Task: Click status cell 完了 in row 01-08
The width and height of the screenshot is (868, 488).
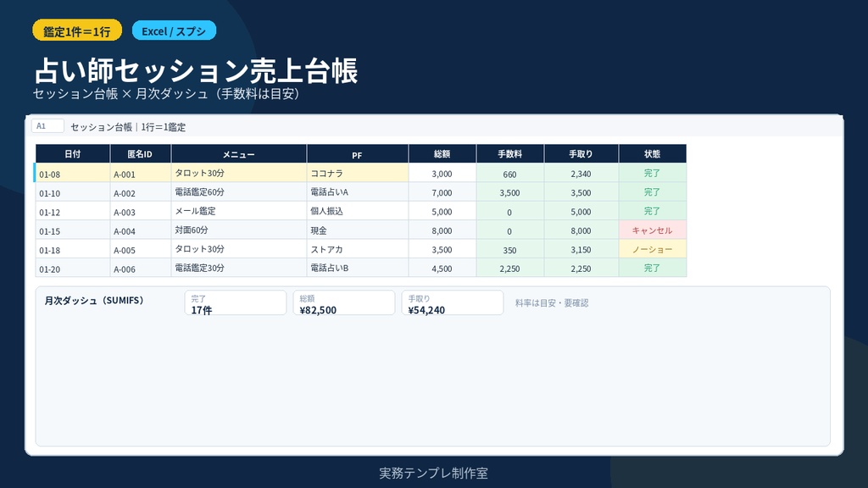Action: 653,173
